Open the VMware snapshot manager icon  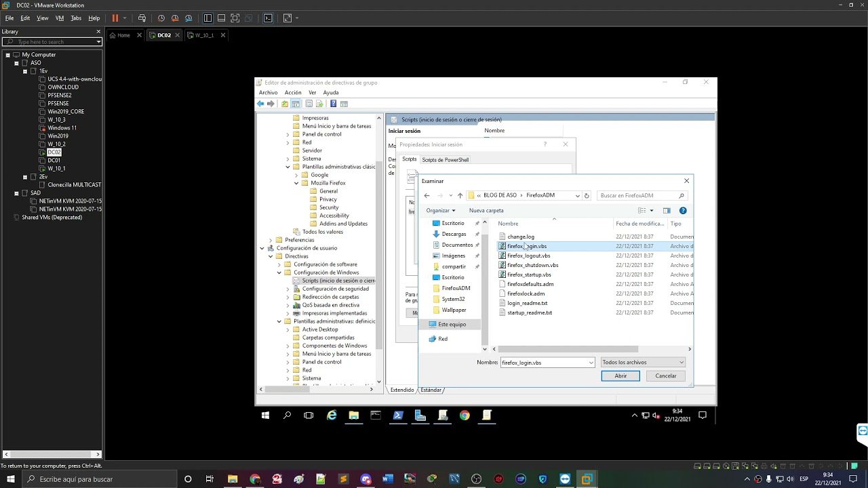click(x=189, y=18)
